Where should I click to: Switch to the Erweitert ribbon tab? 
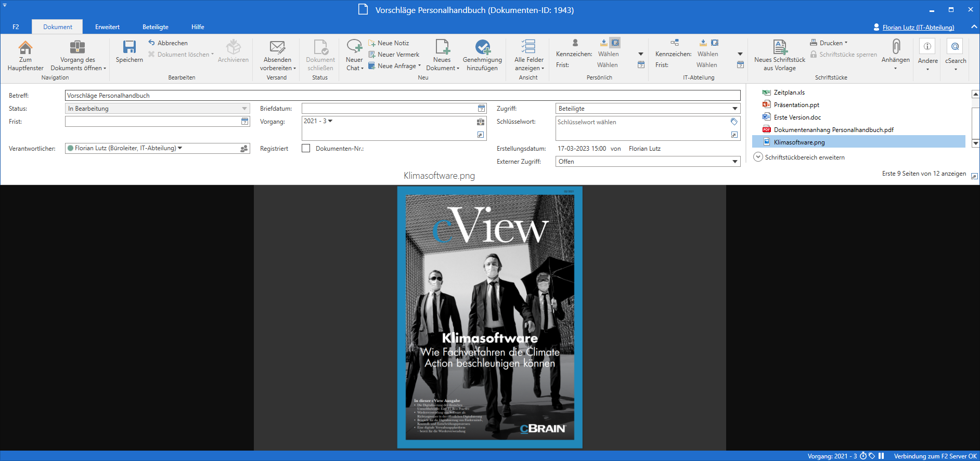(x=107, y=27)
